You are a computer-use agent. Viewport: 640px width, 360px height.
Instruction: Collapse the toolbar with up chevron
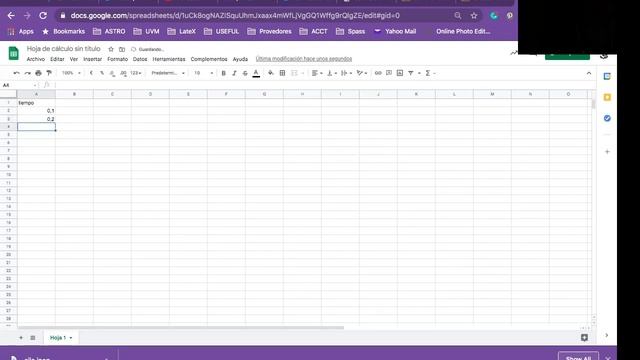(x=589, y=73)
